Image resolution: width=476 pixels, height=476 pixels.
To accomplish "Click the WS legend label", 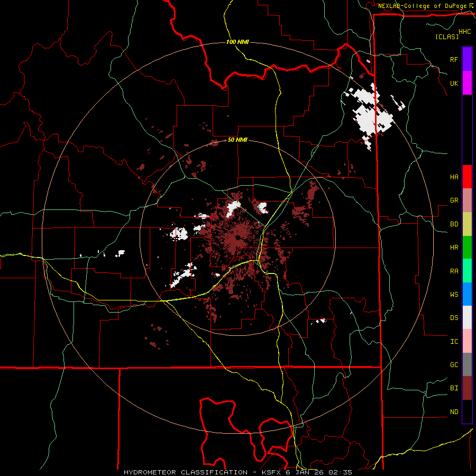I will click(x=454, y=295).
